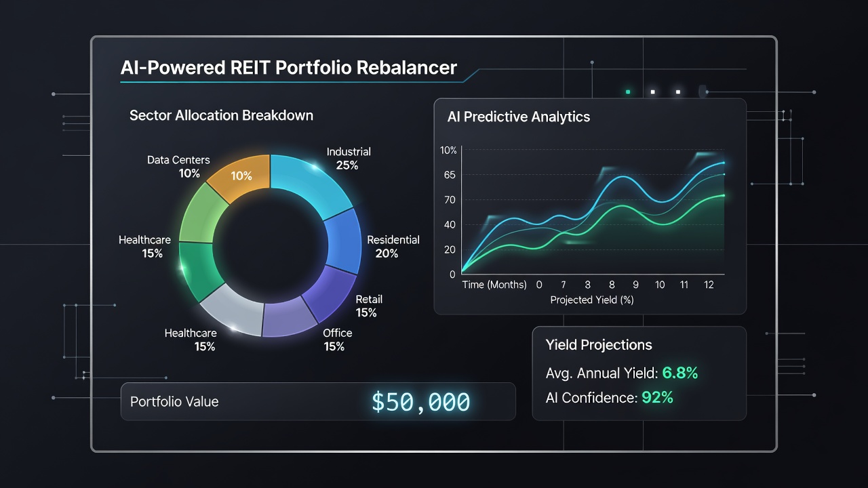Click the lavender Office donut segment

[x=288, y=318]
